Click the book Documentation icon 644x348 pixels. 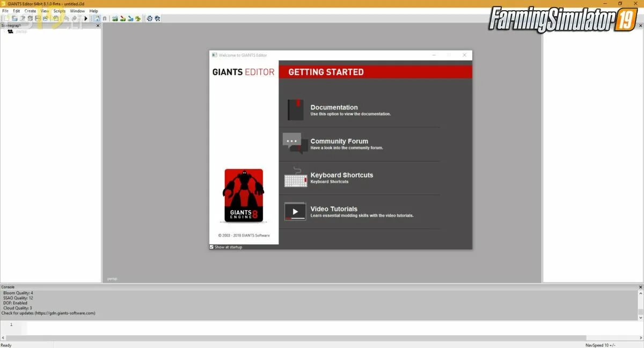click(x=295, y=110)
